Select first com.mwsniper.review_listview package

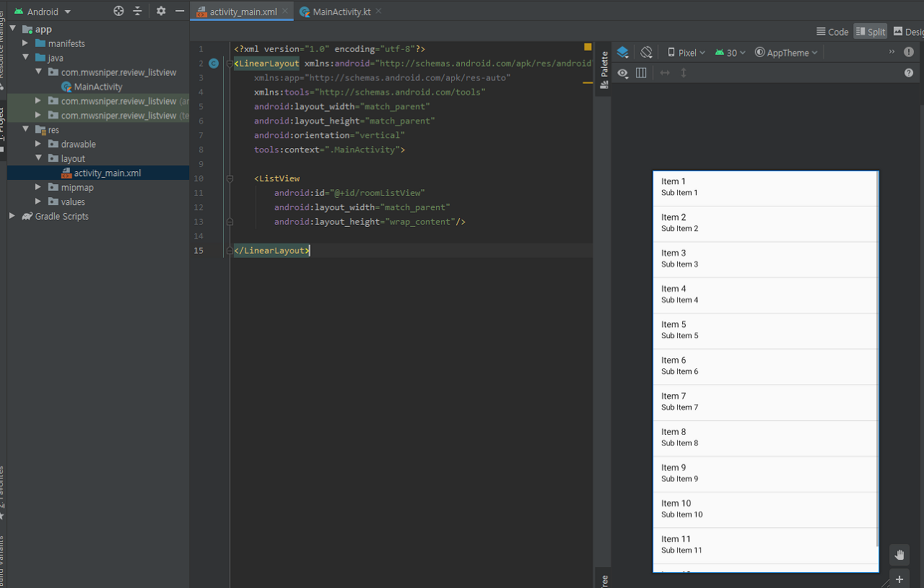pos(118,72)
